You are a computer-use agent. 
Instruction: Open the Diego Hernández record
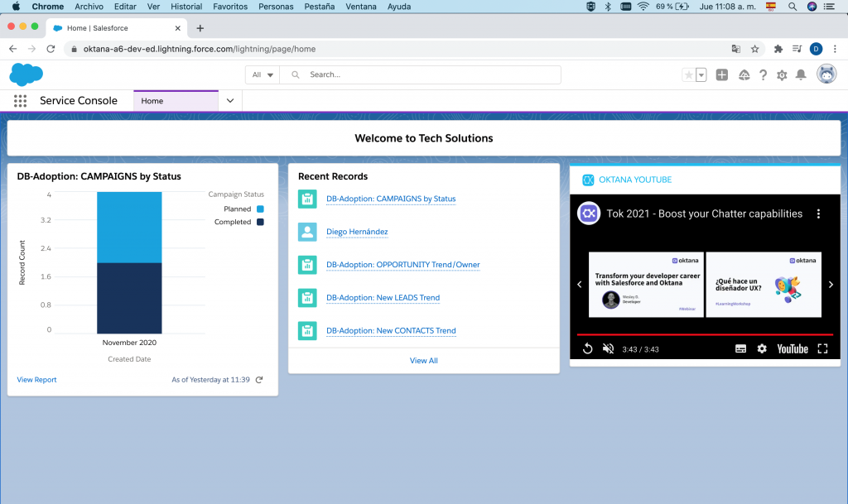coord(357,232)
